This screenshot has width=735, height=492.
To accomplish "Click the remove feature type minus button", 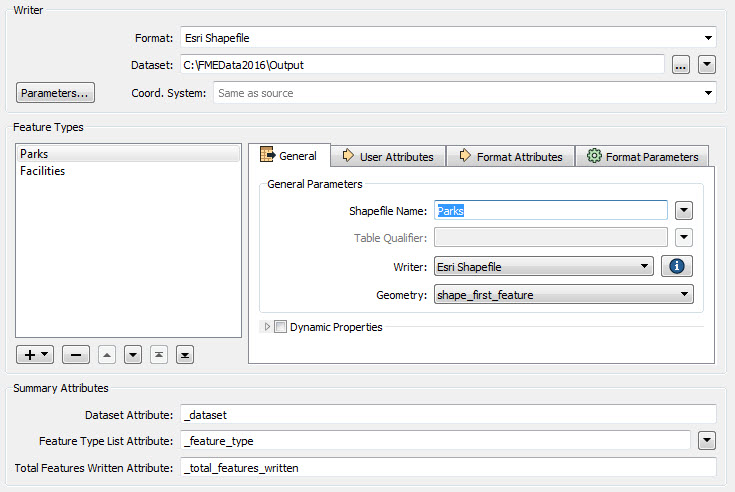I will pos(76,354).
